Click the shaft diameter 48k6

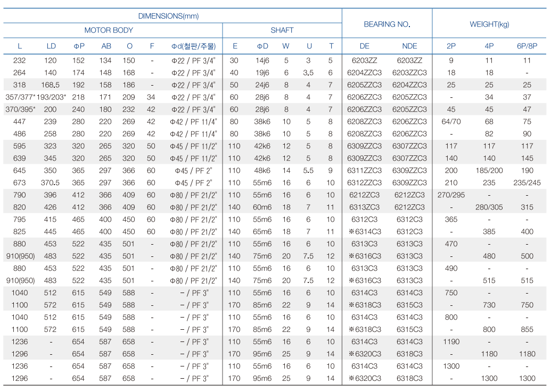tap(262, 171)
